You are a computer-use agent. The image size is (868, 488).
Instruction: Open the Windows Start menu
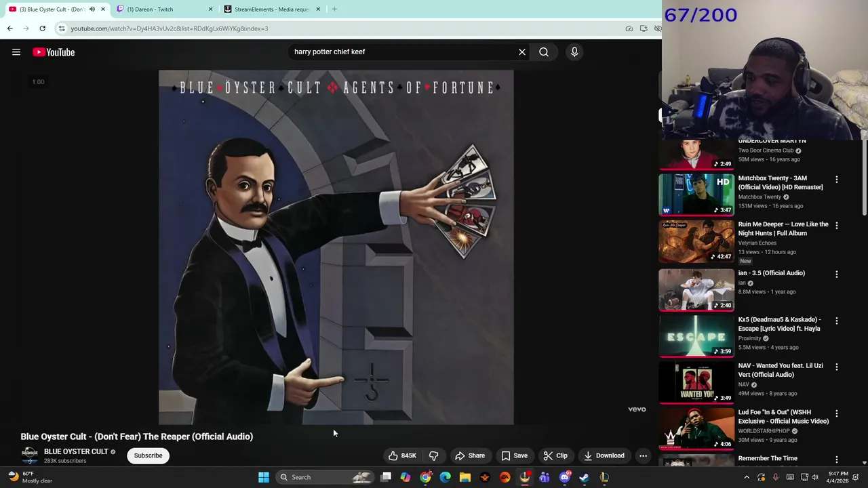click(264, 477)
